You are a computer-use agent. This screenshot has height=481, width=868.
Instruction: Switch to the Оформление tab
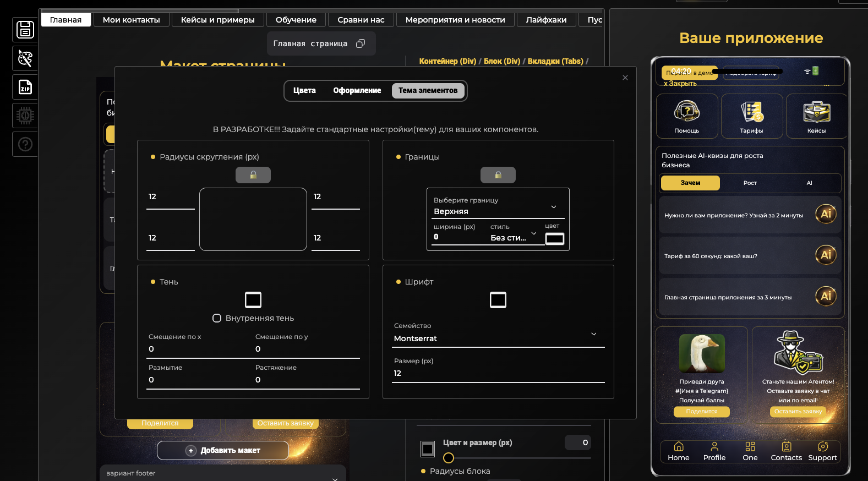pyautogui.click(x=357, y=91)
